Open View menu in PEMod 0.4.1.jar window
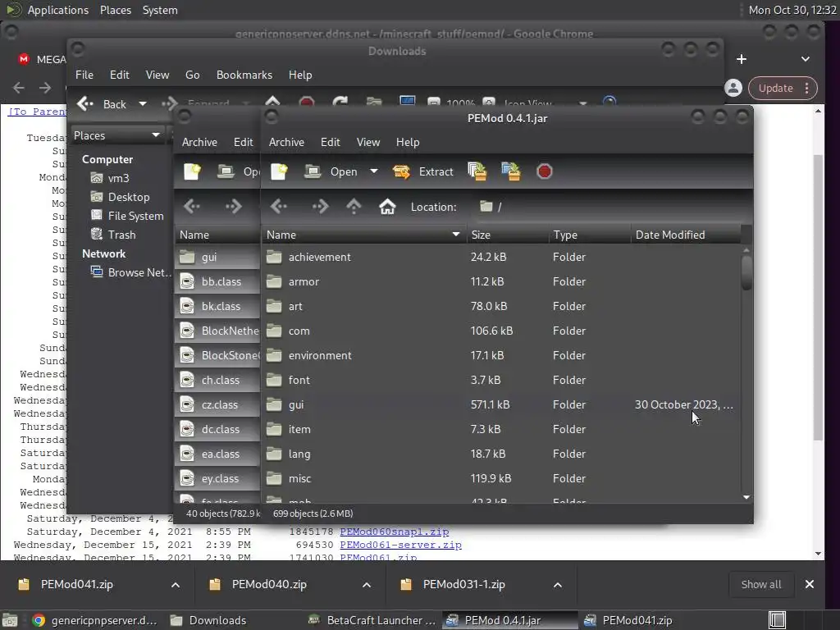Viewport: 840px width, 630px height. (x=368, y=142)
